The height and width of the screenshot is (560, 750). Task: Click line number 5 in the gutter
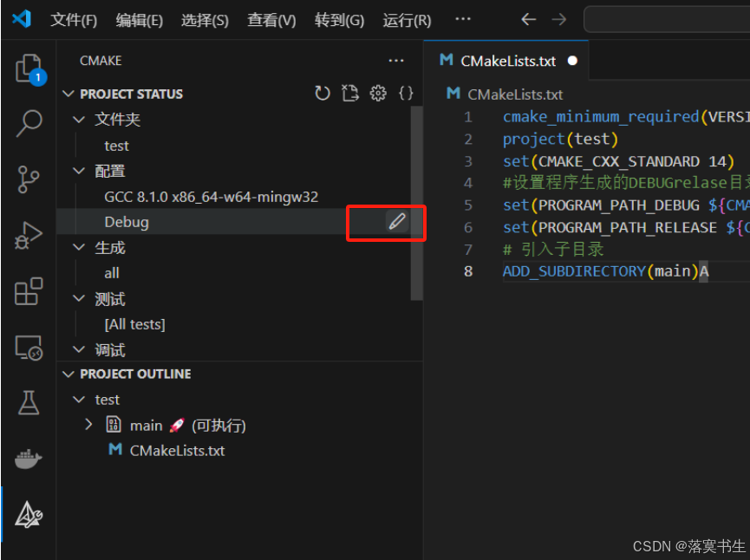click(x=468, y=205)
